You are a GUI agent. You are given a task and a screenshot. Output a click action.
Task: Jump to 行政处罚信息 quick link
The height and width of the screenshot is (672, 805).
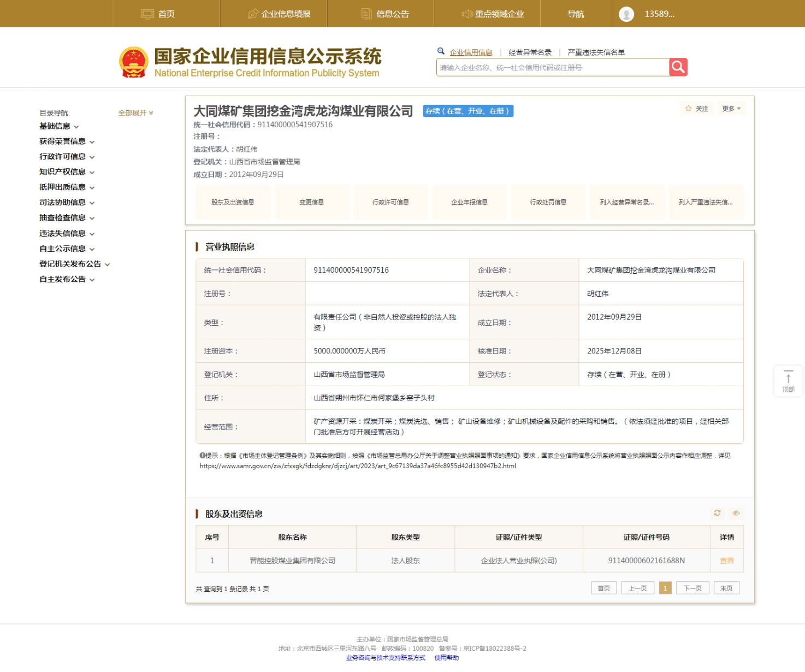tap(548, 202)
